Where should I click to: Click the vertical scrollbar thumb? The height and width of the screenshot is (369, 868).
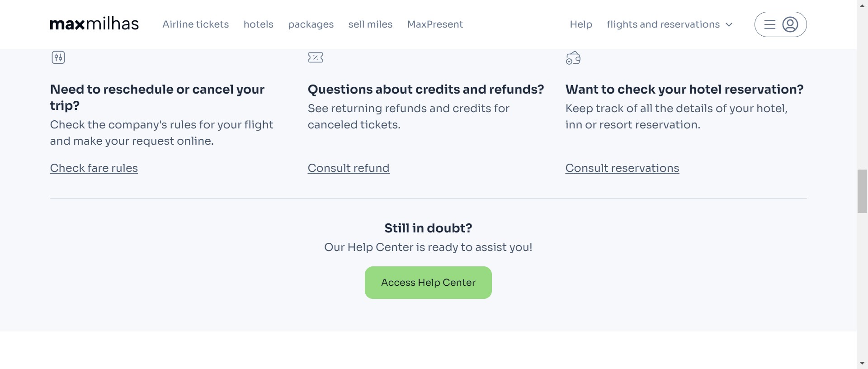click(862, 191)
